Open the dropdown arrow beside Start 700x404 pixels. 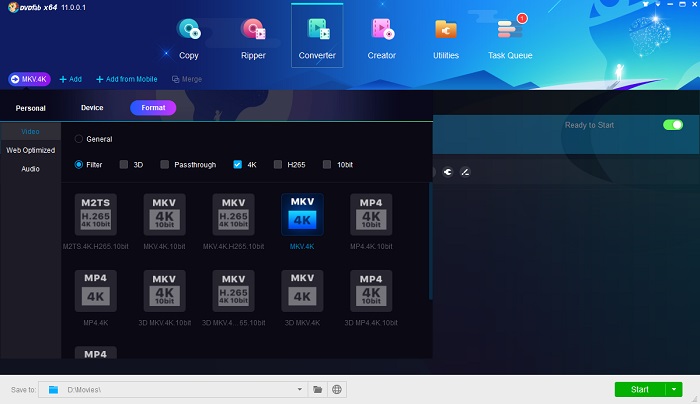click(x=675, y=389)
